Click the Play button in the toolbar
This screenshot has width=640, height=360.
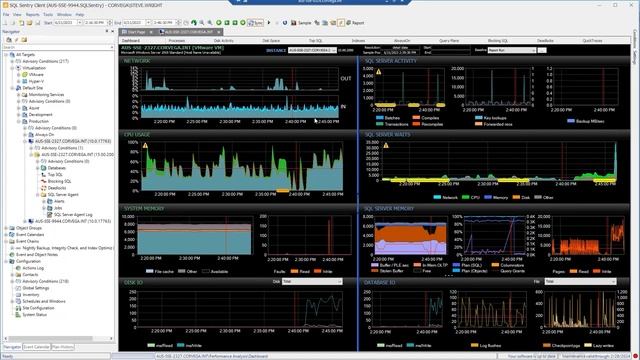coord(269,23)
